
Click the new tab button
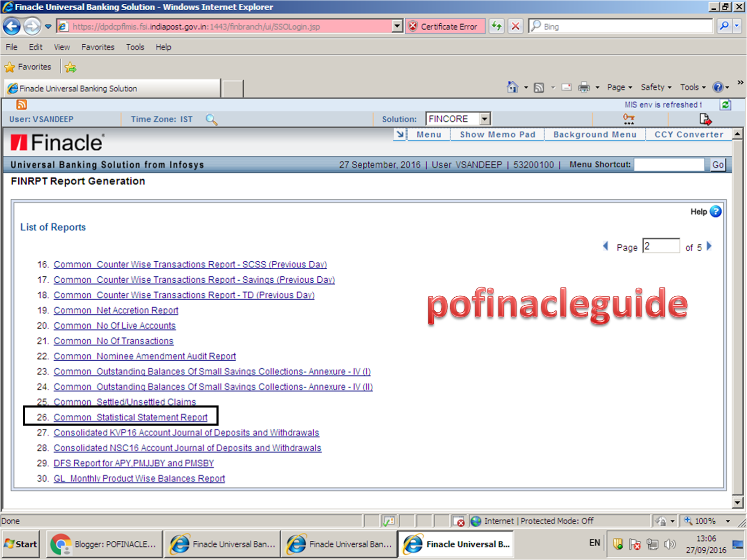(233, 88)
